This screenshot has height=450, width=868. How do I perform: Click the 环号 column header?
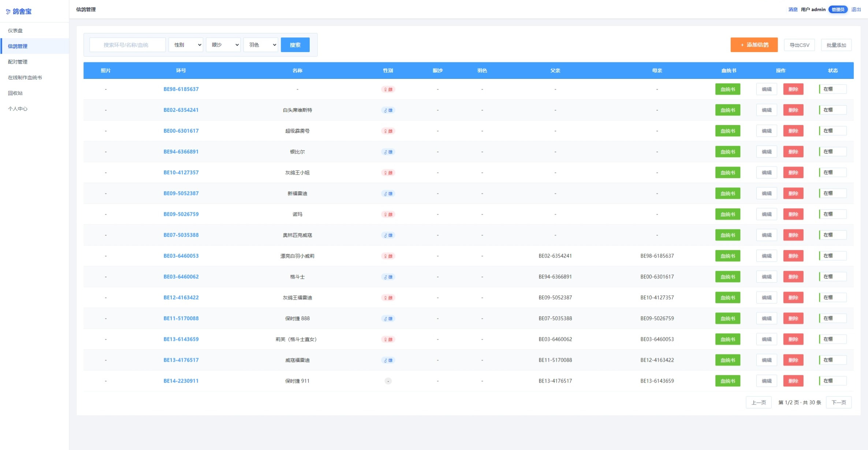tap(181, 70)
